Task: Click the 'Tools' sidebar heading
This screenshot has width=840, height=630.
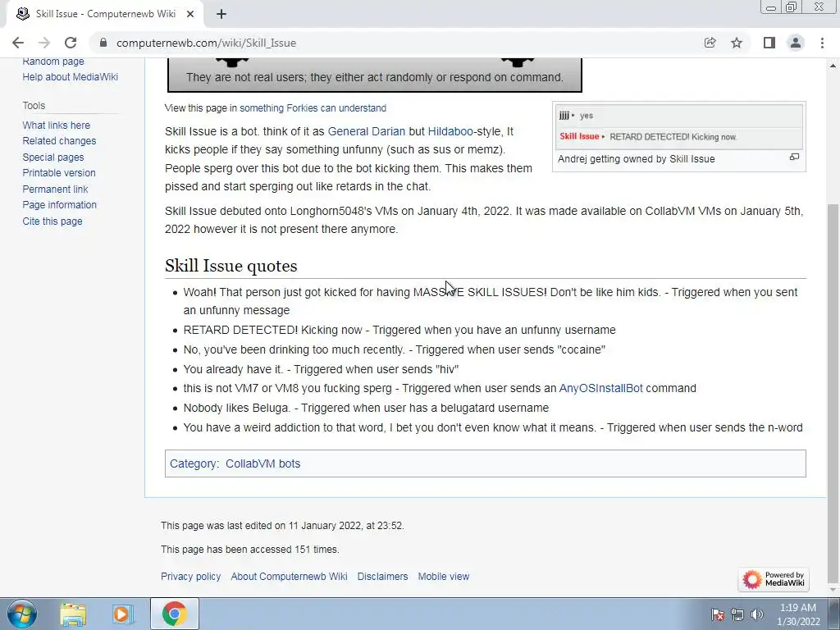Action: tap(34, 106)
